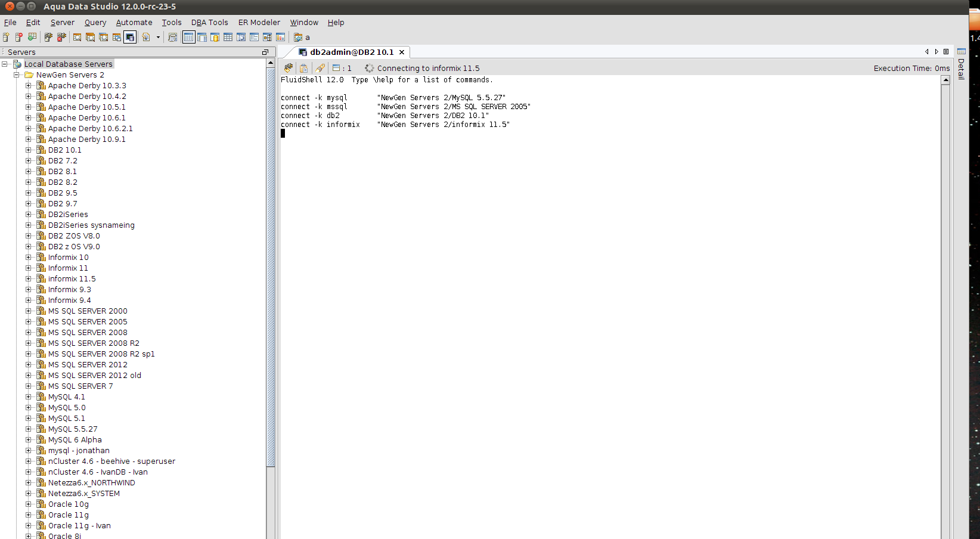The image size is (980, 539).
Task: Select the MS SQL SERVER 2012 old server
Action: tap(95, 376)
